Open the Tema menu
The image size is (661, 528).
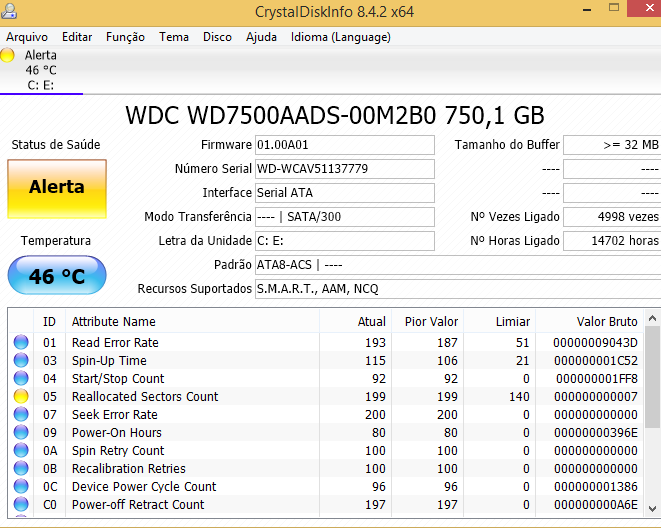coord(174,37)
